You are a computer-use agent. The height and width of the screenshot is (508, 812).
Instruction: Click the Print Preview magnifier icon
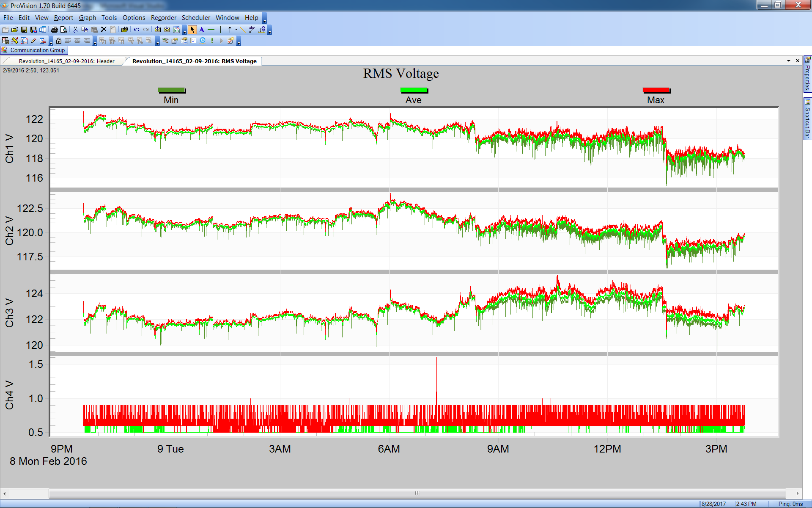pos(63,30)
